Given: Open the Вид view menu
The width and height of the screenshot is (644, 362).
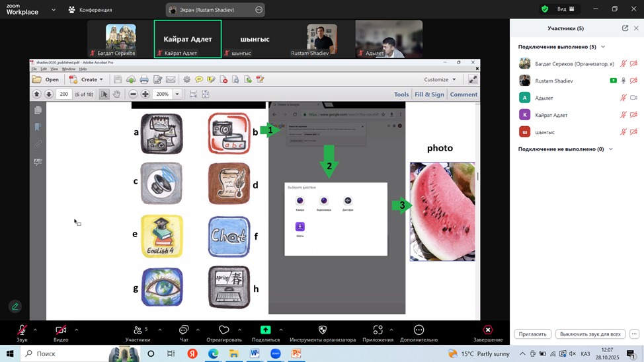Looking at the screenshot, I should click(565, 9).
